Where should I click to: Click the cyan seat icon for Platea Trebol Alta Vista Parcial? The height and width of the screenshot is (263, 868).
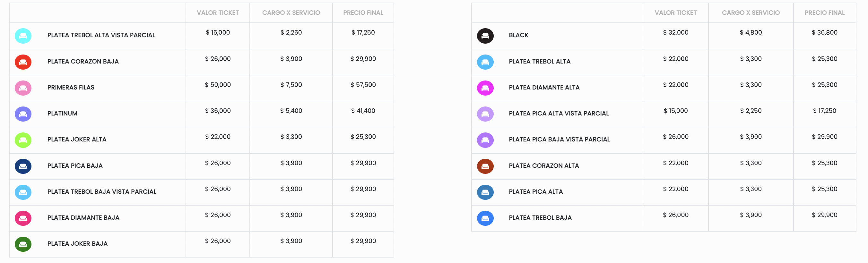click(23, 36)
